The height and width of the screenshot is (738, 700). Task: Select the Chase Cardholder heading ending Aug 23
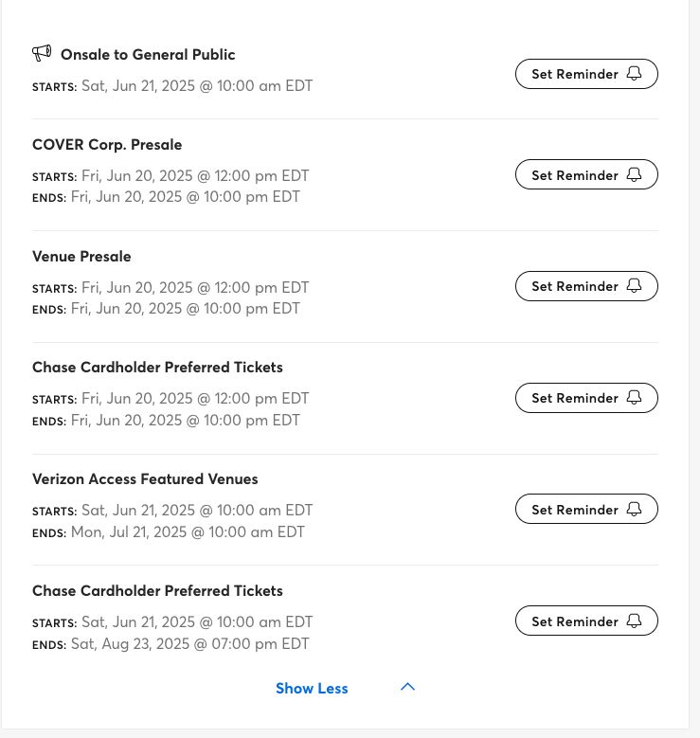(x=157, y=591)
